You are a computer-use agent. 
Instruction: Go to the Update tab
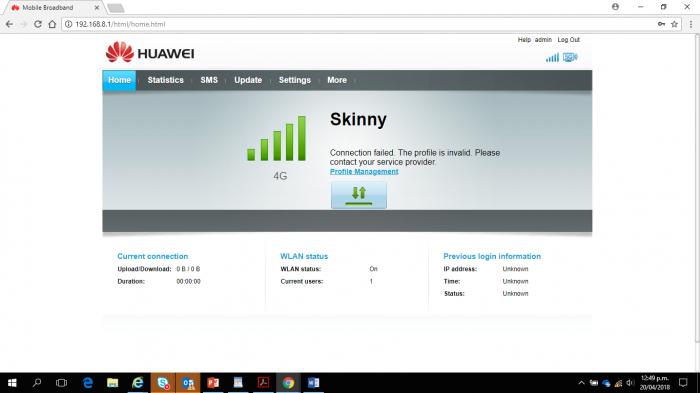pyautogui.click(x=248, y=80)
